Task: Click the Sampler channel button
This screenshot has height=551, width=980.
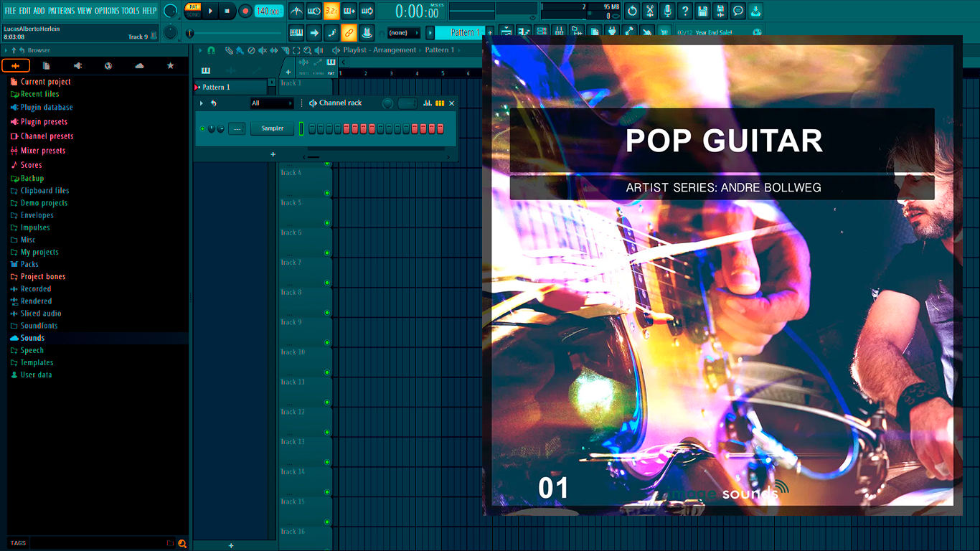Action: point(273,128)
